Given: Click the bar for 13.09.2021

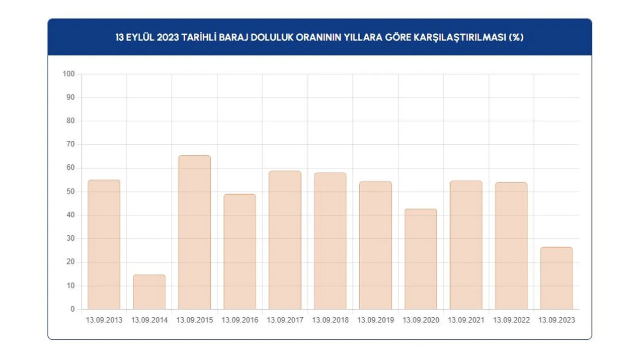Looking at the screenshot, I should pos(466,245).
